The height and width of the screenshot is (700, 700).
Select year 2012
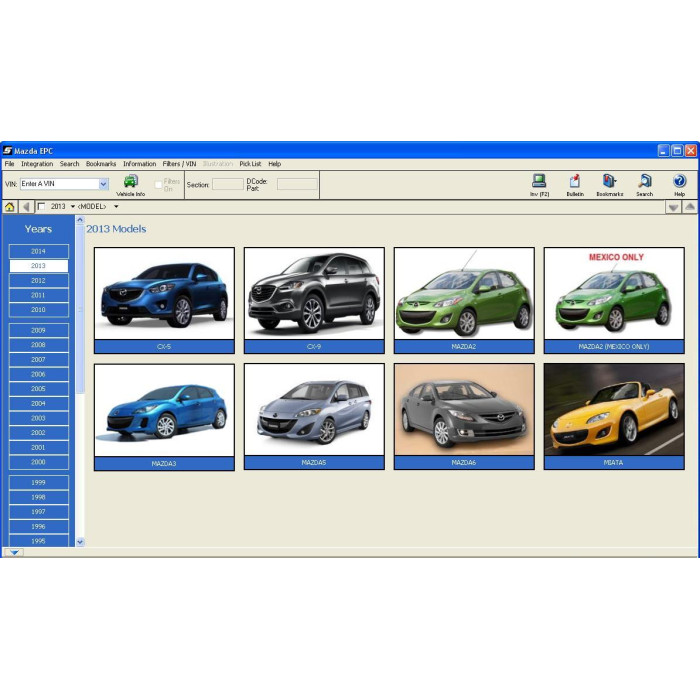click(38, 281)
